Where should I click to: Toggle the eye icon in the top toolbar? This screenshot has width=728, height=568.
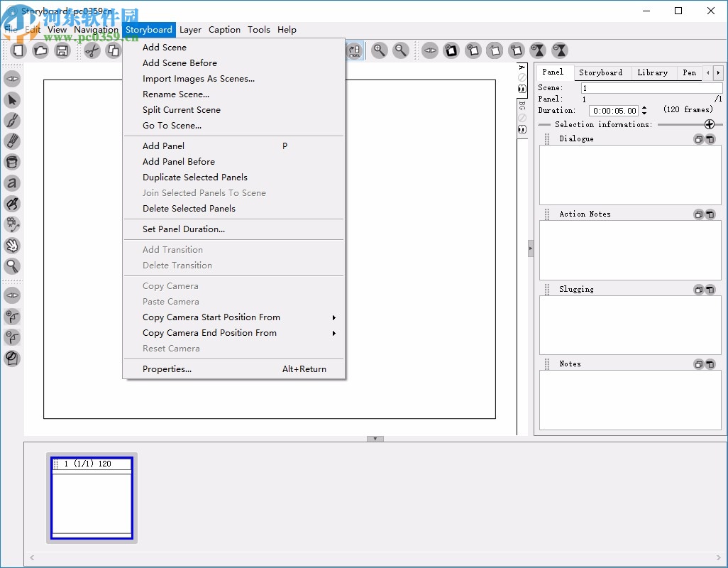click(430, 50)
